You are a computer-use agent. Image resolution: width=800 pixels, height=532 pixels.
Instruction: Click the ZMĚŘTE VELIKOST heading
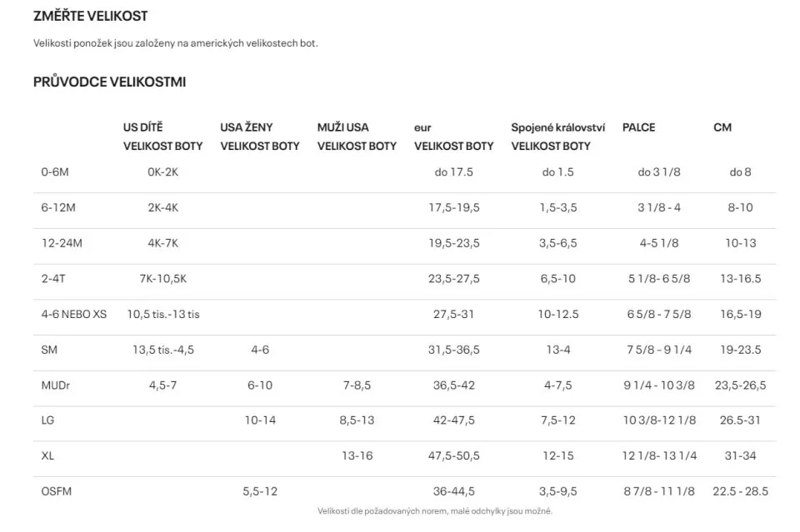pos(90,17)
